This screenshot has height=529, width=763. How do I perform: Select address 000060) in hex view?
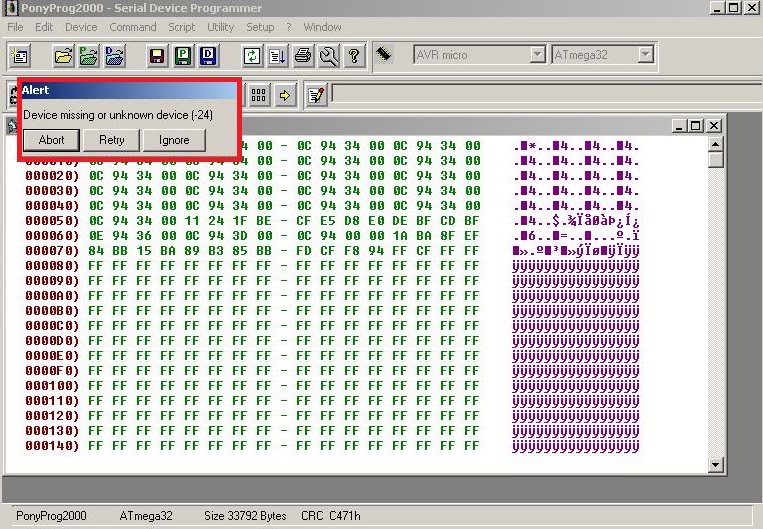point(52,236)
